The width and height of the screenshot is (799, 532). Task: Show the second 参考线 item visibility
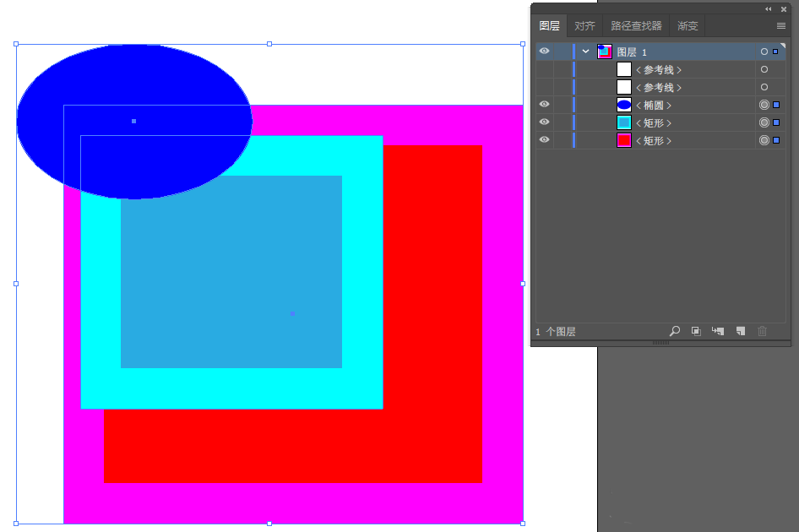(544, 87)
